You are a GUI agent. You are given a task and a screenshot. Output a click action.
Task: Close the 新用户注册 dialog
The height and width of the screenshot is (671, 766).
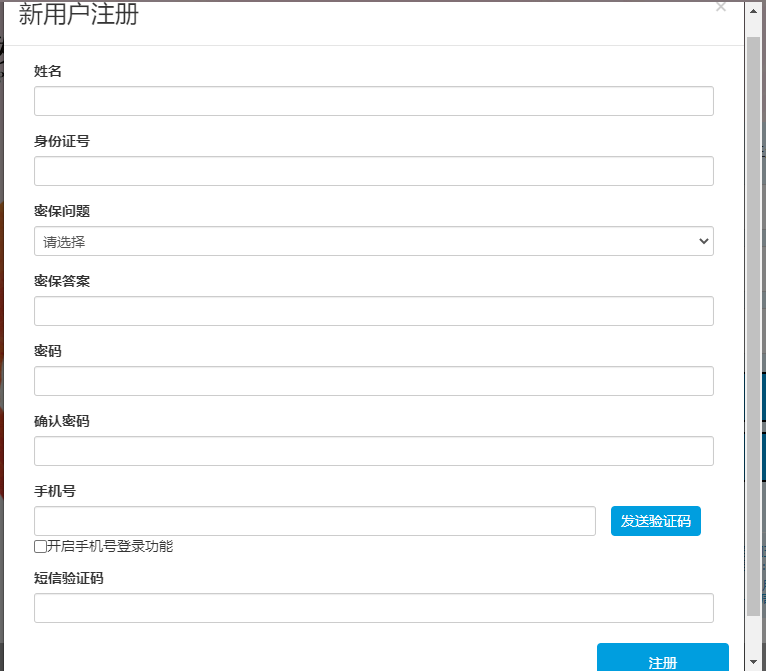point(721,7)
